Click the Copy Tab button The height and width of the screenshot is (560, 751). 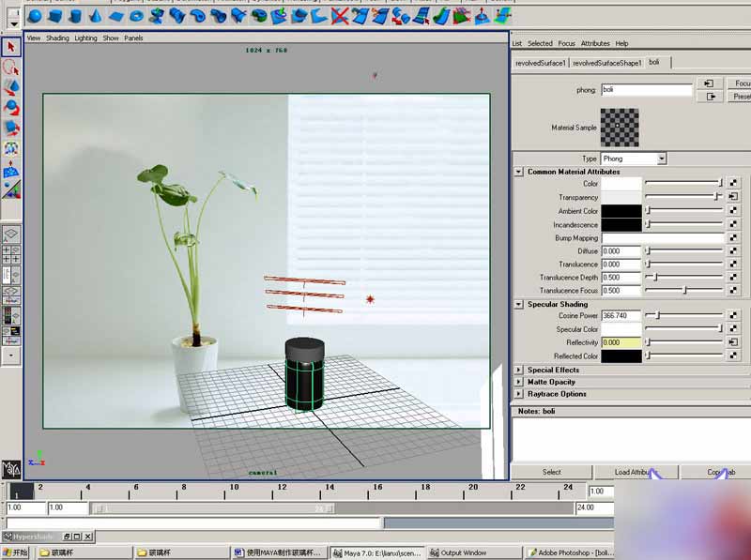click(x=716, y=472)
